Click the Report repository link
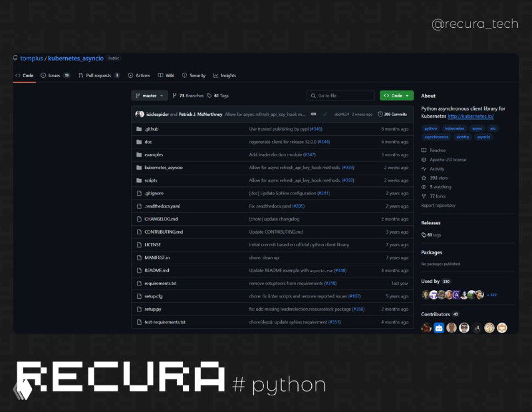The height and width of the screenshot is (412, 532). click(x=438, y=205)
